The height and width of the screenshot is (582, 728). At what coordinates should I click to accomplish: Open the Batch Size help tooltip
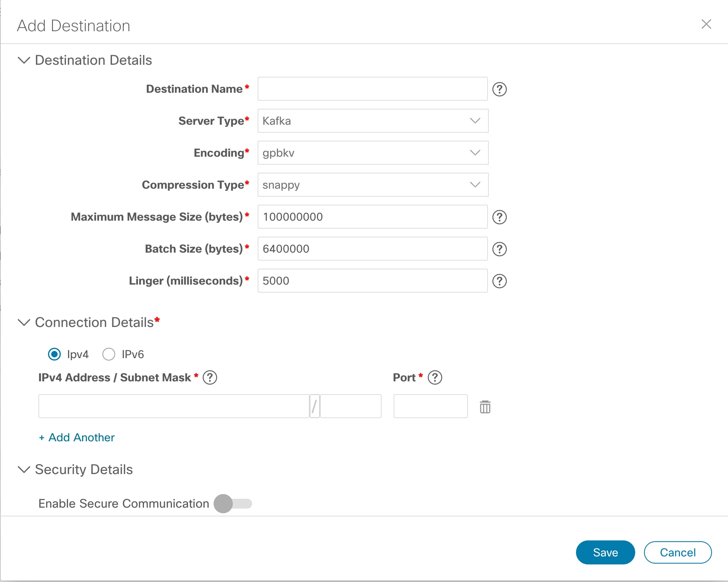500,249
